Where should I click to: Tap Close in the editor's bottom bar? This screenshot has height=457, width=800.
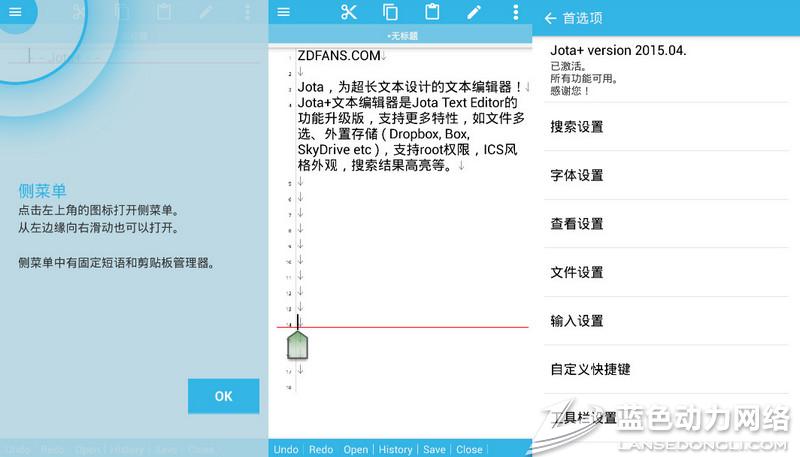click(x=469, y=449)
